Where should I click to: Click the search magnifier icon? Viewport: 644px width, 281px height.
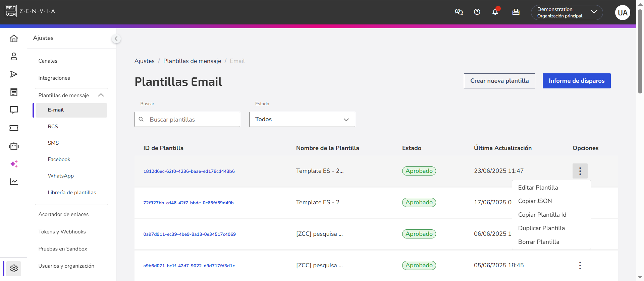tap(141, 119)
